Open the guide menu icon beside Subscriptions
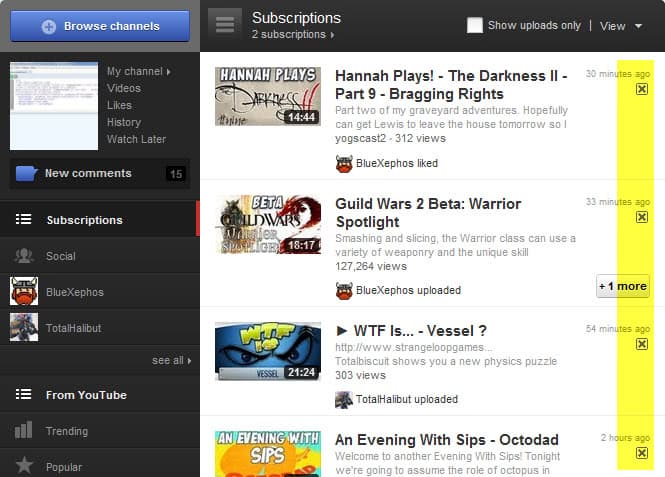Image resolution: width=665 pixels, height=477 pixels. pyautogui.click(x=225, y=25)
